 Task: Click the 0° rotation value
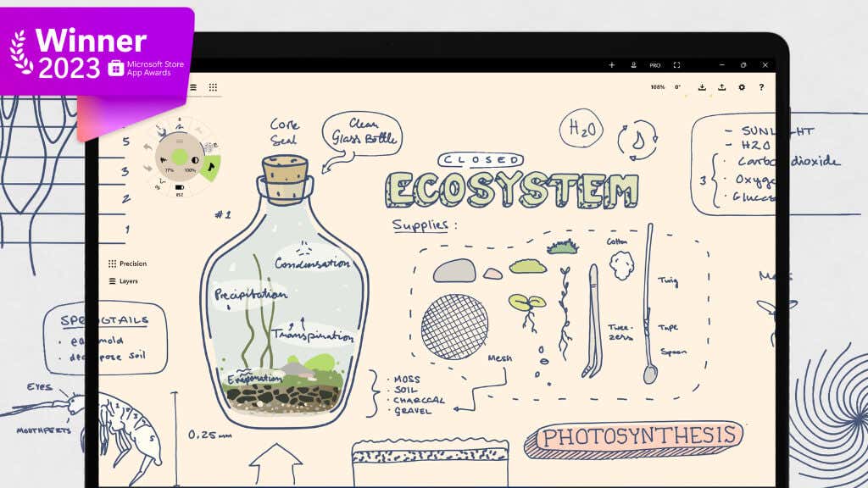pos(677,87)
